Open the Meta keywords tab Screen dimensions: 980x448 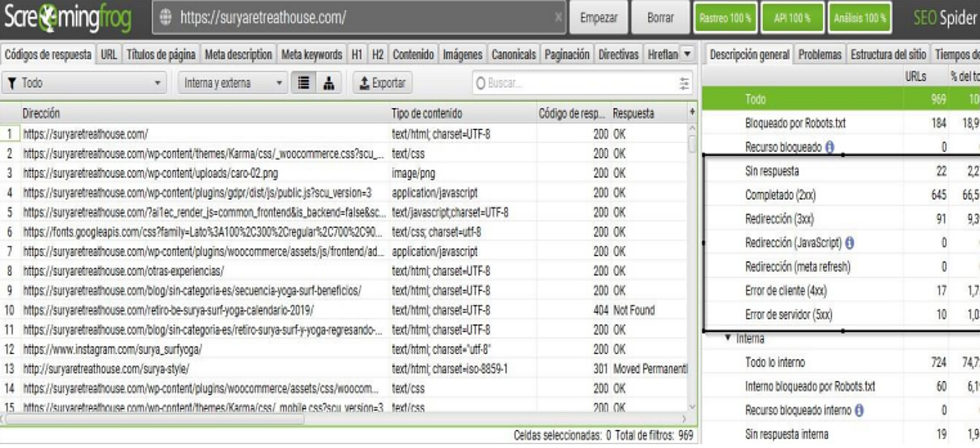(312, 55)
